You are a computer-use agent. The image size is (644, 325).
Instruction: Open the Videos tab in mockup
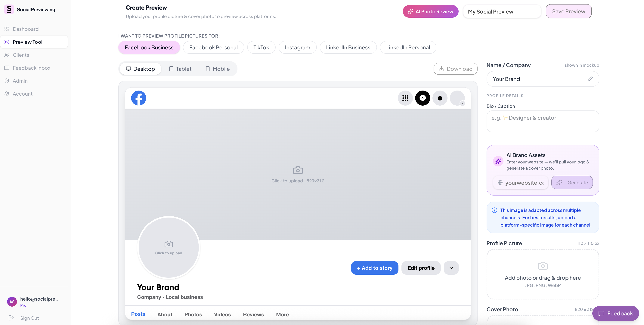[222, 314]
